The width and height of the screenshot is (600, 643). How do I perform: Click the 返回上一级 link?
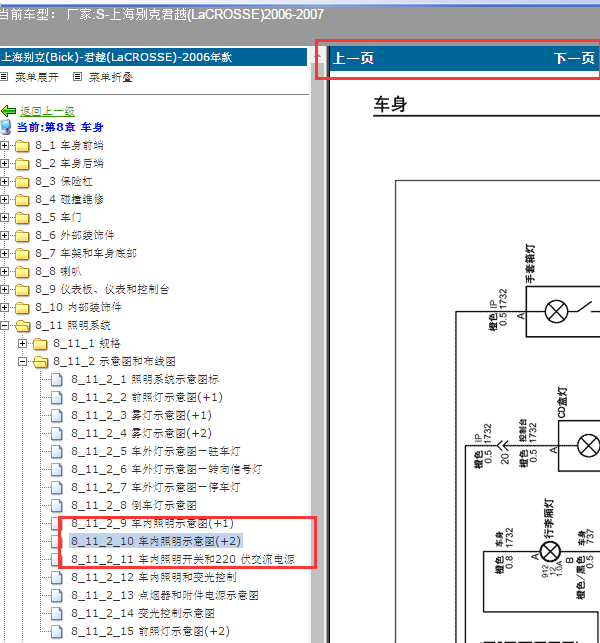coord(47,111)
